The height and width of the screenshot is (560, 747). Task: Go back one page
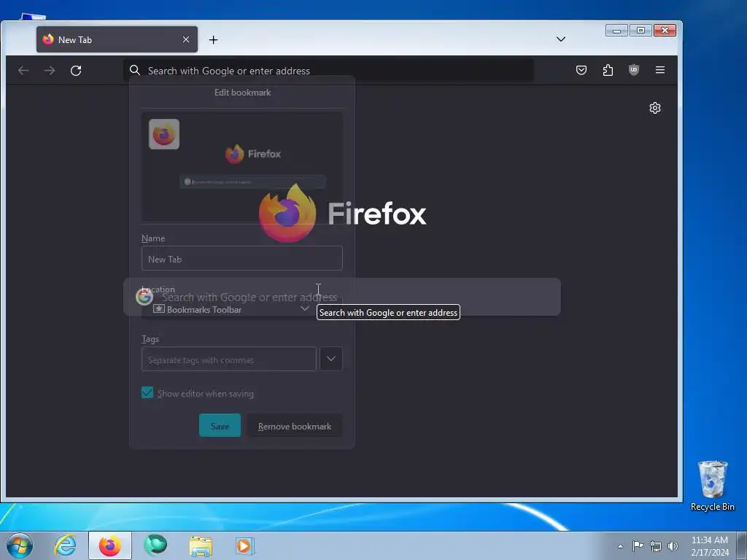click(23, 71)
